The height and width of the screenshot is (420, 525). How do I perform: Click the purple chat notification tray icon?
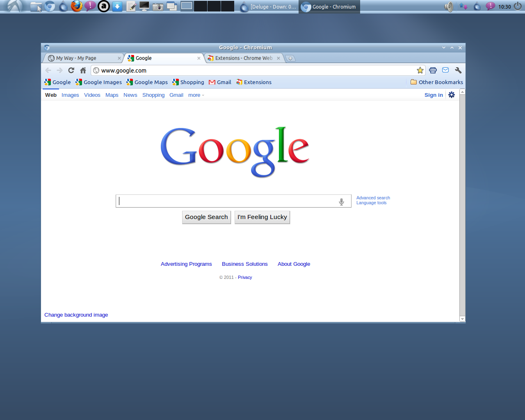(490, 6)
